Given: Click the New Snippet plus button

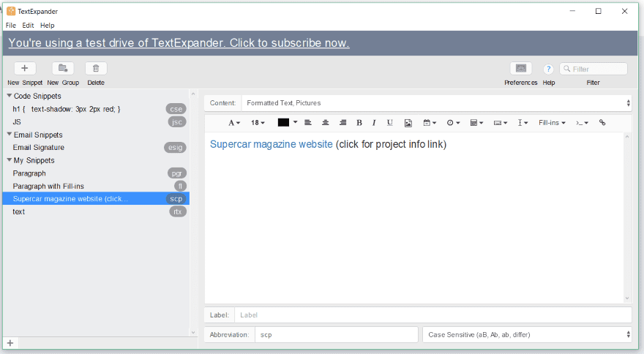Looking at the screenshot, I should pos(25,68).
